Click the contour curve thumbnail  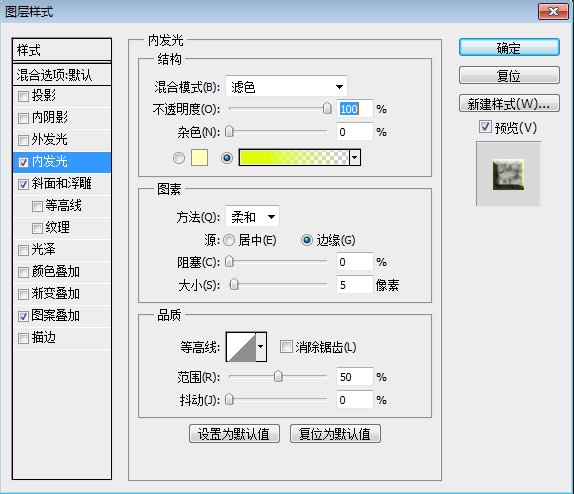coord(241,347)
